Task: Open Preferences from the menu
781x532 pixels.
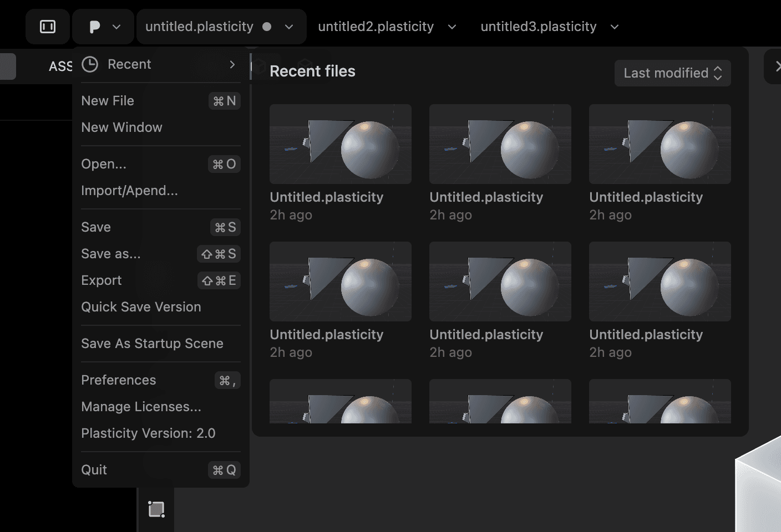Action: (x=119, y=380)
